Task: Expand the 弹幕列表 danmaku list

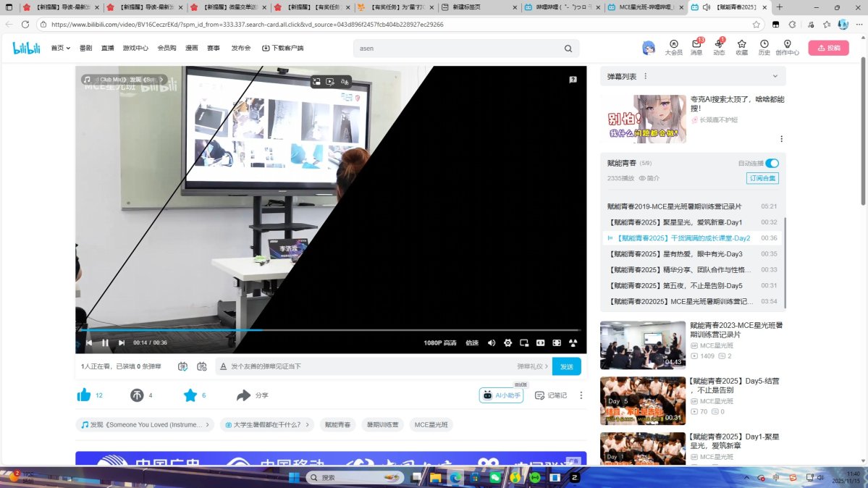Action: coord(775,76)
